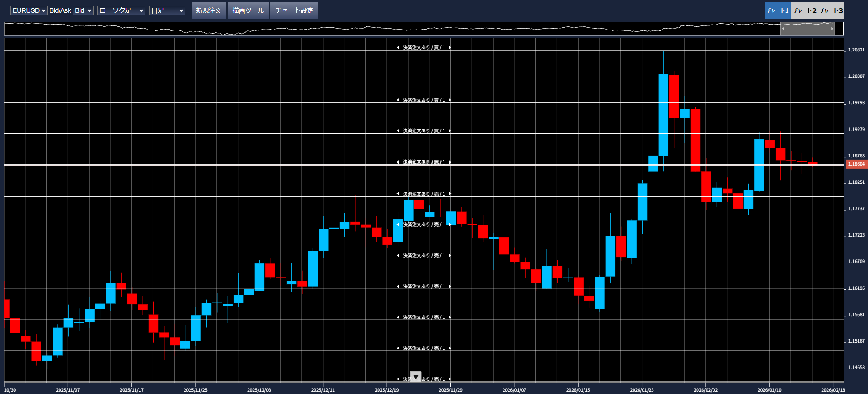Expand the ローソク足 chart type dropdown
868x394 pixels.
[121, 10]
